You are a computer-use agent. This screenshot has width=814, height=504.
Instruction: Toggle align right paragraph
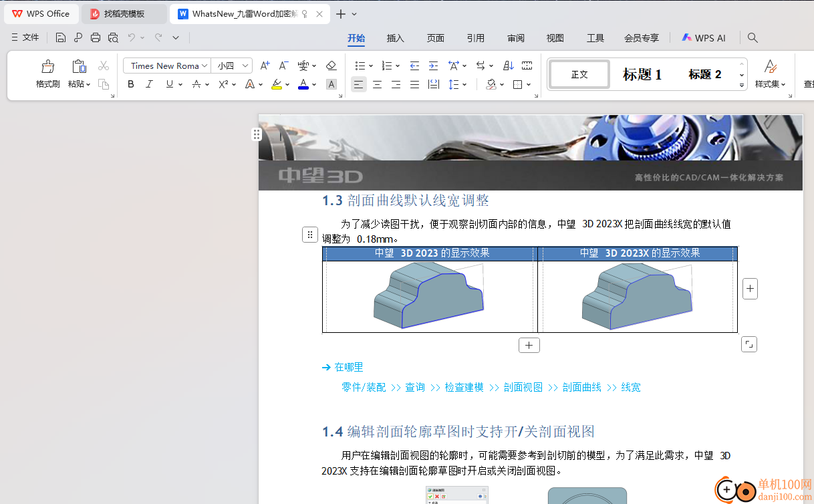[x=396, y=84]
